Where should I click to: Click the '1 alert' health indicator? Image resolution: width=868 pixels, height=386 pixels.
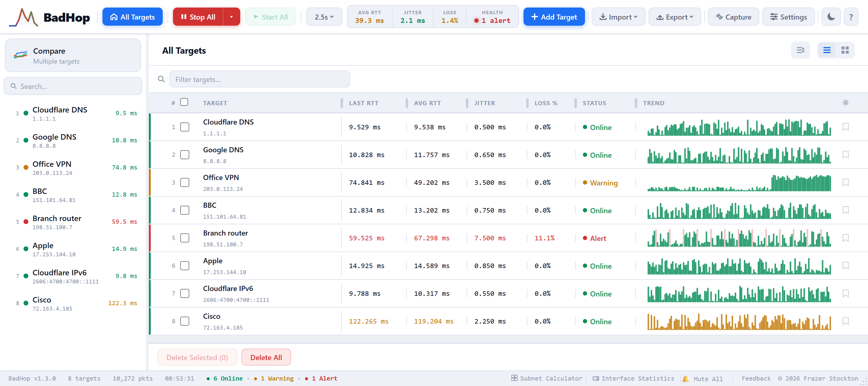[492, 21]
